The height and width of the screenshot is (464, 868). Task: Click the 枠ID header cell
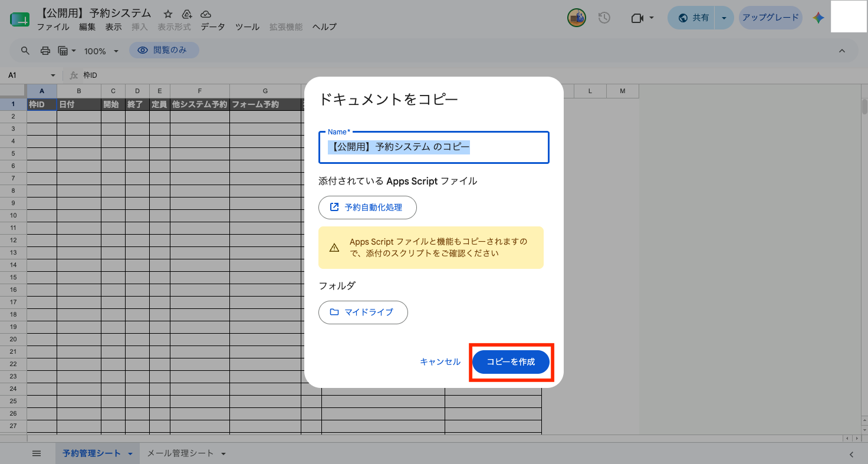(x=42, y=104)
